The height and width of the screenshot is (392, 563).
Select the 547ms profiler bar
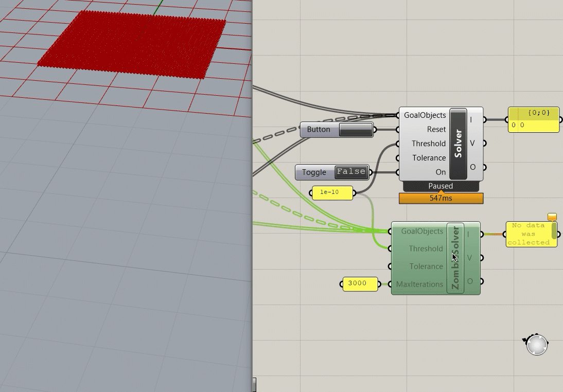(x=441, y=198)
